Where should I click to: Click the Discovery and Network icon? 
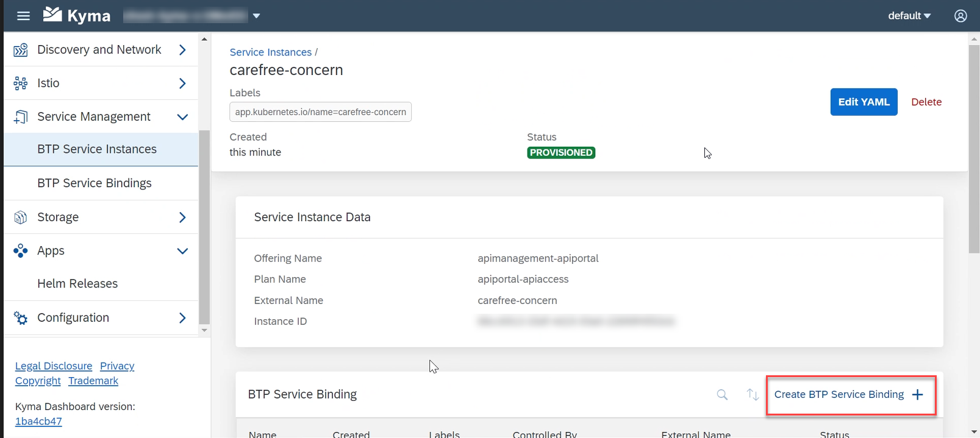(x=21, y=50)
